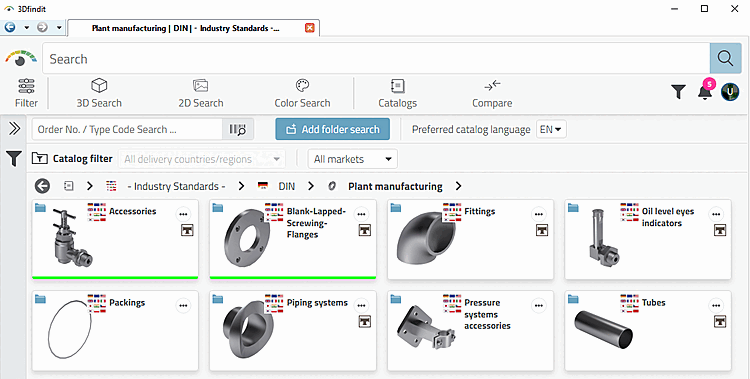
Task: Open the funnel filter icon beside notifications
Action: point(678,91)
